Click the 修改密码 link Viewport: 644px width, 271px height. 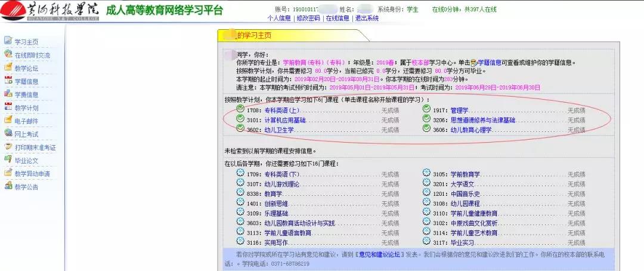pyautogui.click(x=308, y=19)
